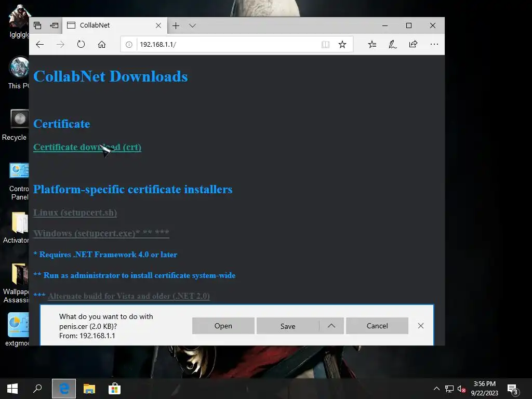This screenshot has height=399, width=532.
Task: Click the Platform-specific certificate installers heading
Action: (132, 189)
